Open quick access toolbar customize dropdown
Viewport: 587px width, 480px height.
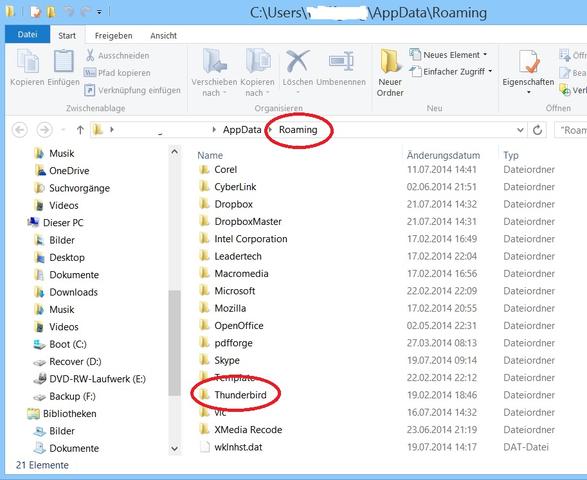point(99,12)
